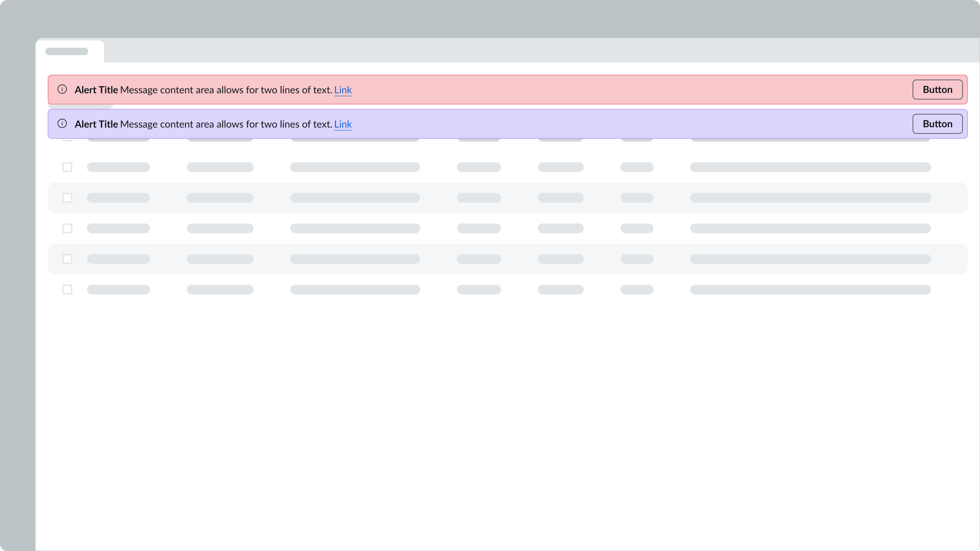This screenshot has height=551, width=980.
Task: Select the active tab above the alerts
Action: point(70,51)
